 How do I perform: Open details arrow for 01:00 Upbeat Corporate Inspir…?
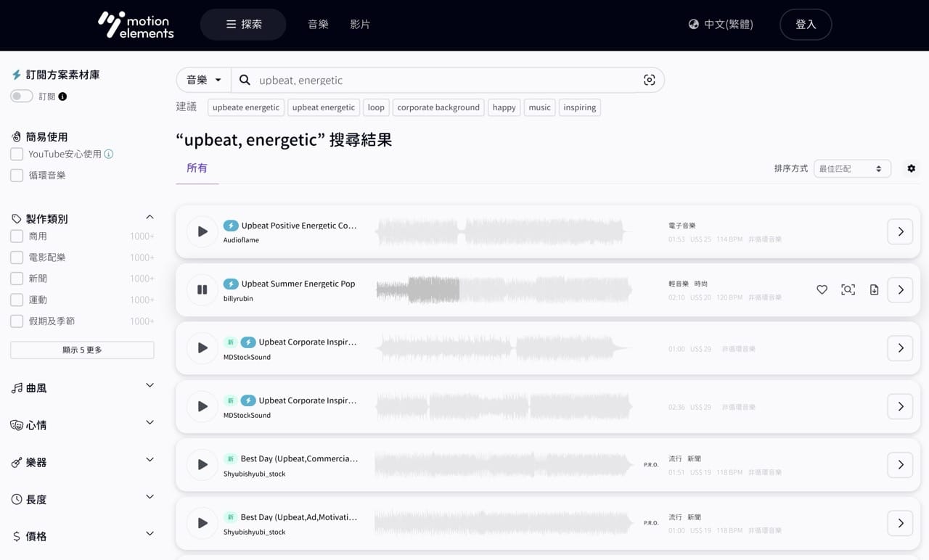(901, 348)
